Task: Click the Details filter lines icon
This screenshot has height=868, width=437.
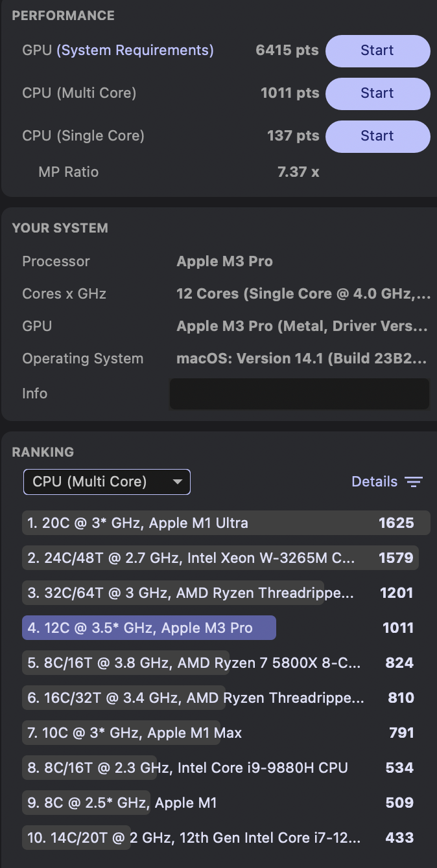Action: [x=414, y=482]
